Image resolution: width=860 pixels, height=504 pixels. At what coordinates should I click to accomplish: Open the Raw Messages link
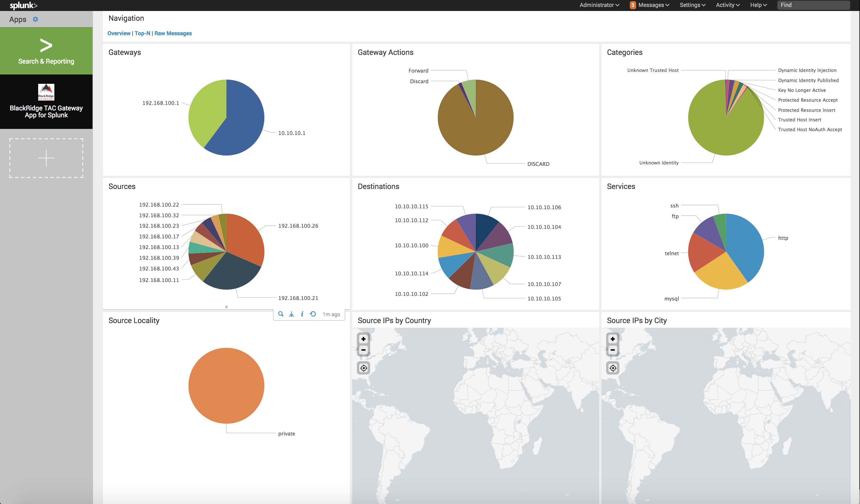[173, 34]
